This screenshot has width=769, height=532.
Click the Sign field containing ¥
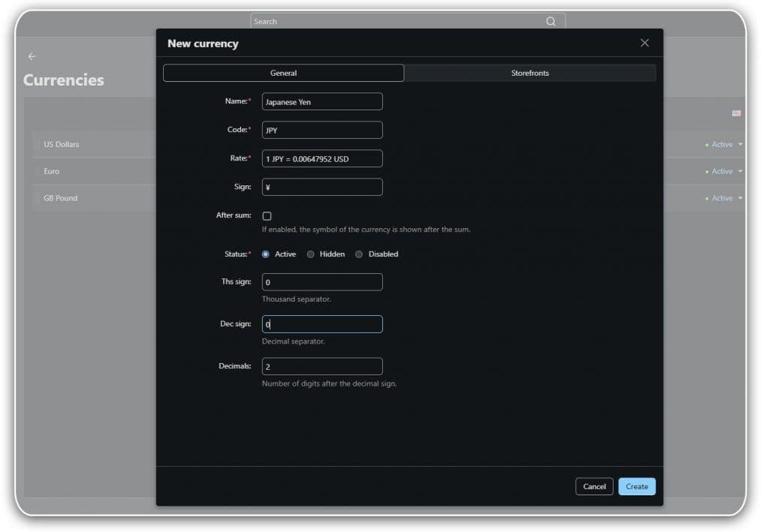pyautogui.click(x=321, y=187)
